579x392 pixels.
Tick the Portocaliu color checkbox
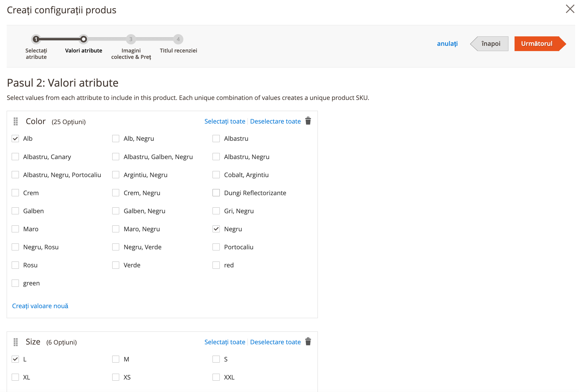[216, 247]
